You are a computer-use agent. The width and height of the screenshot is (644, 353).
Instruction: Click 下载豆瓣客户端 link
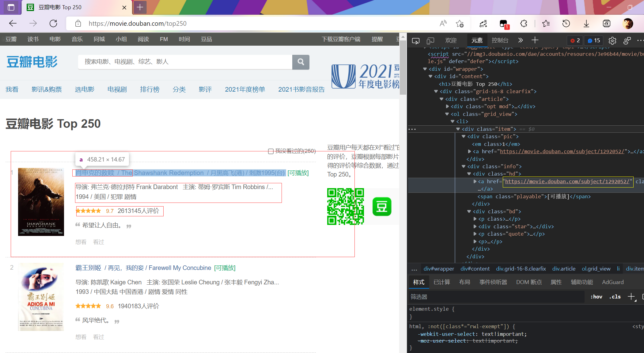tap(341, 39)
